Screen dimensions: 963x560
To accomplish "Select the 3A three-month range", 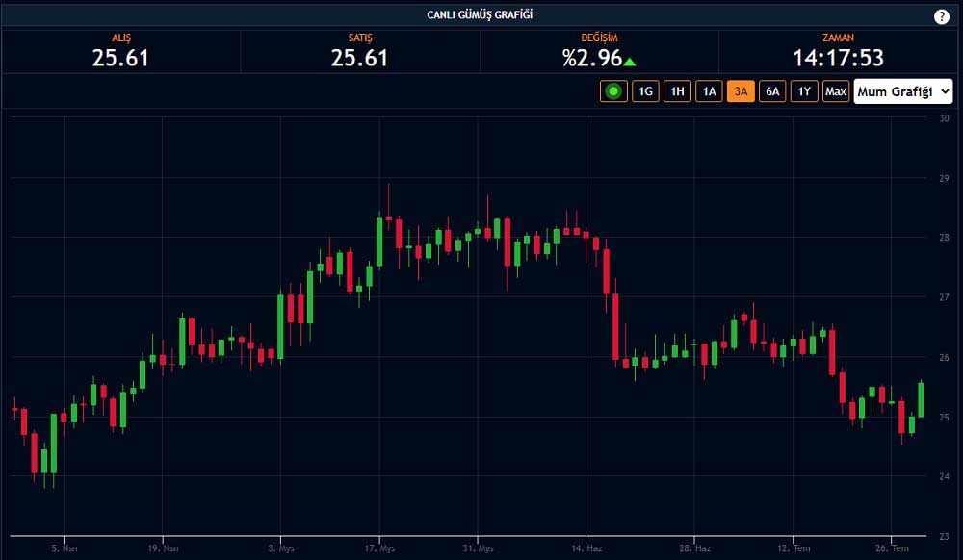I will click(x=741, y=91).
